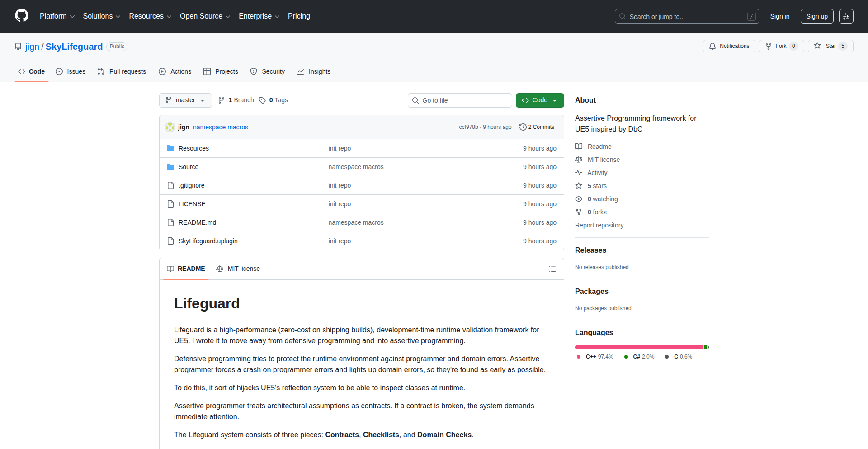The width and height of the screenshot is (868, 449).
Task: Expand the green Code dropdown
Action: click(x=539, y=100)
